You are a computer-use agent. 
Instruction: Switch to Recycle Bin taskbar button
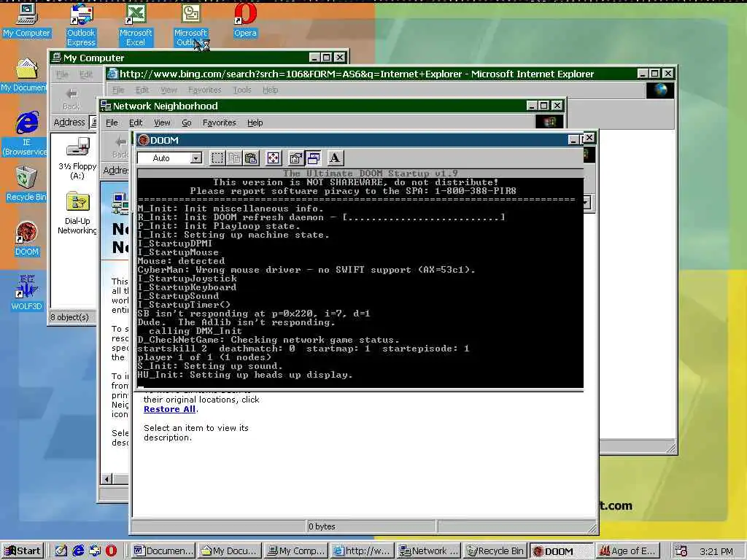point(495,551)
